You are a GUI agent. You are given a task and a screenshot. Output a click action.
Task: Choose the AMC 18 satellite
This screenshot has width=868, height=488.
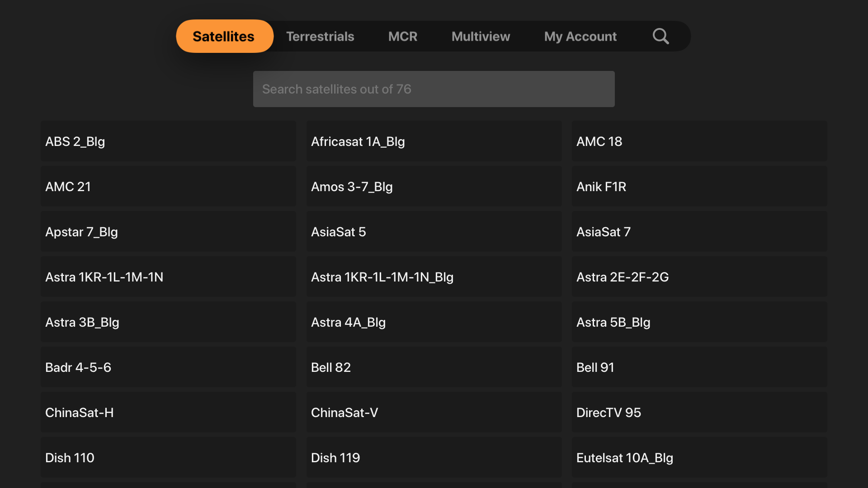[700, 141]
